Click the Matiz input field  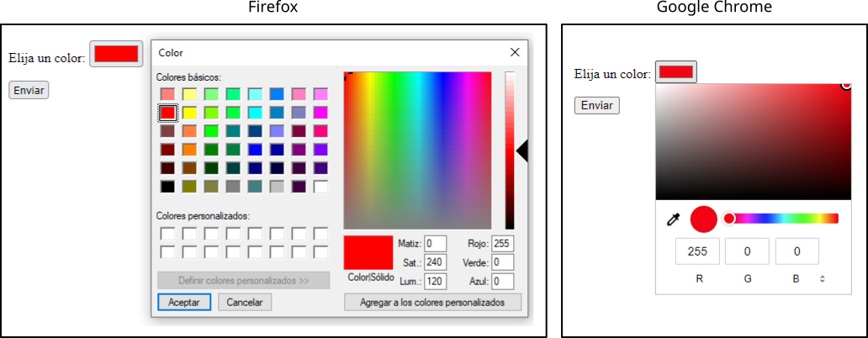[x=436, y=244]
